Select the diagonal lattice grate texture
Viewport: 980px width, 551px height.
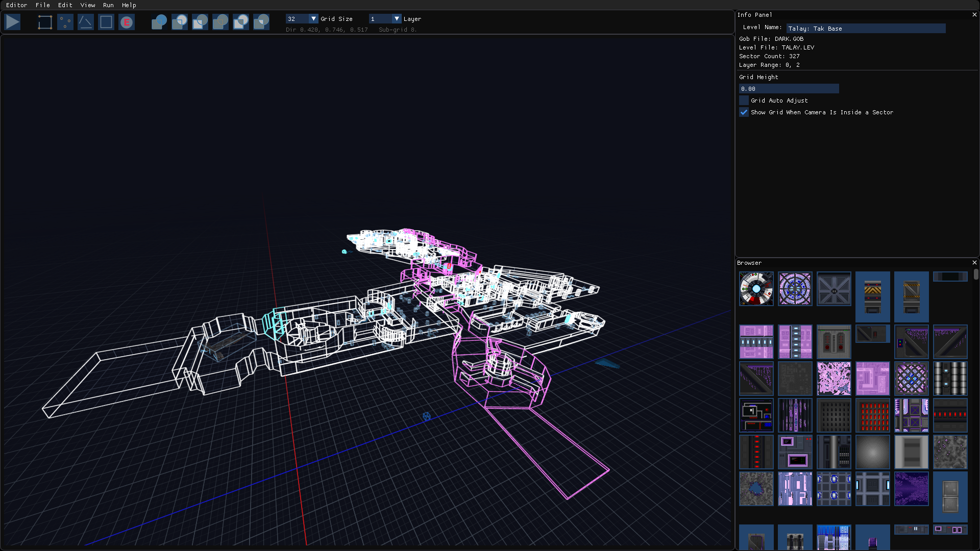[x=912, y=379]
